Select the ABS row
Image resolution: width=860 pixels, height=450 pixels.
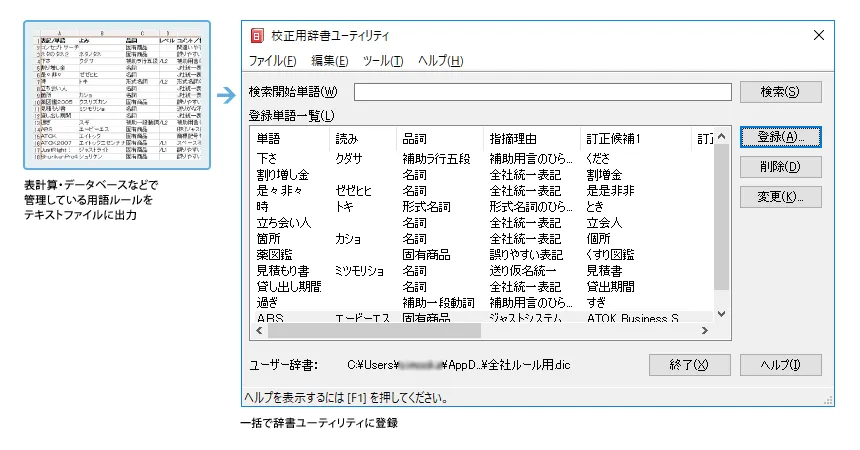[x=483, y=317]
